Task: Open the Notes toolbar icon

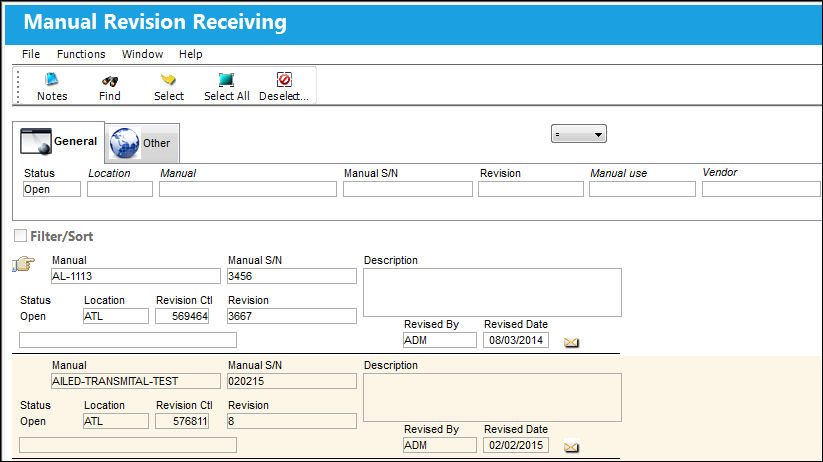Action: [51, 80]
